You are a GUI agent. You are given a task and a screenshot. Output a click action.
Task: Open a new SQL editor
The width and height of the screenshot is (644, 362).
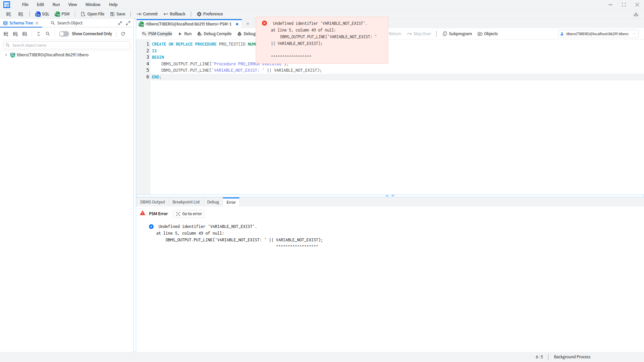point(42,14)
